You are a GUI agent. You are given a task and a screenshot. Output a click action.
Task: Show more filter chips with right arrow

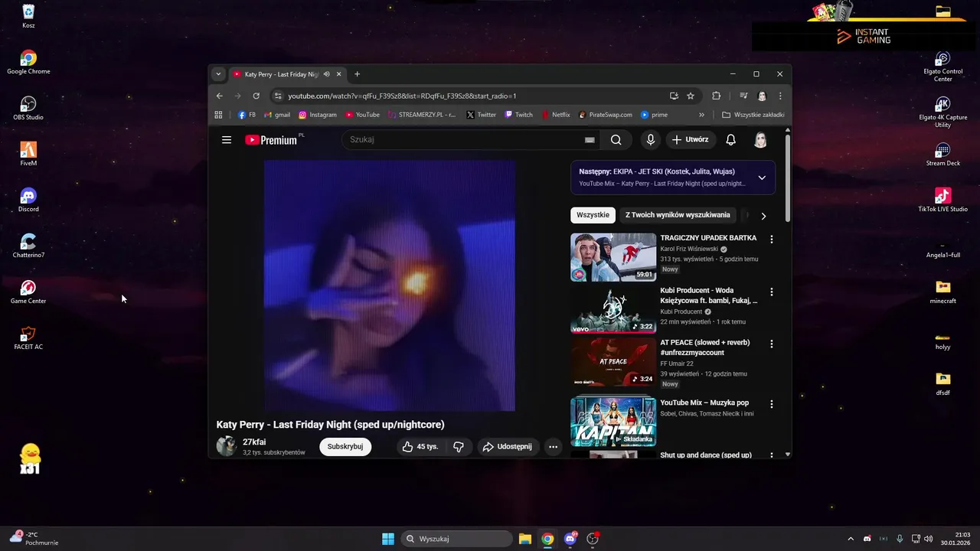(763, 216)
